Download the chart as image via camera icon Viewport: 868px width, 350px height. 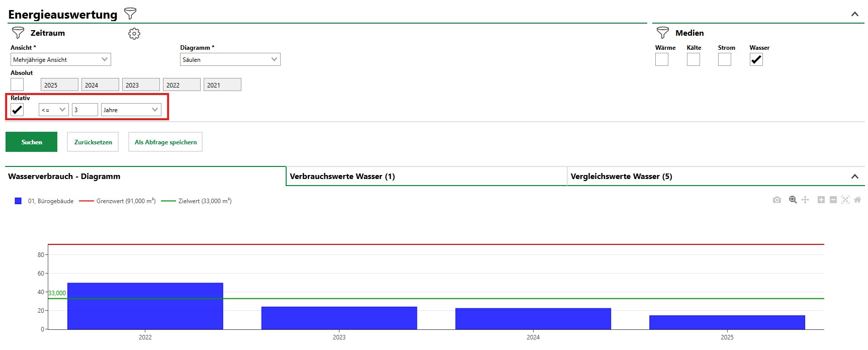pos(777,200)
